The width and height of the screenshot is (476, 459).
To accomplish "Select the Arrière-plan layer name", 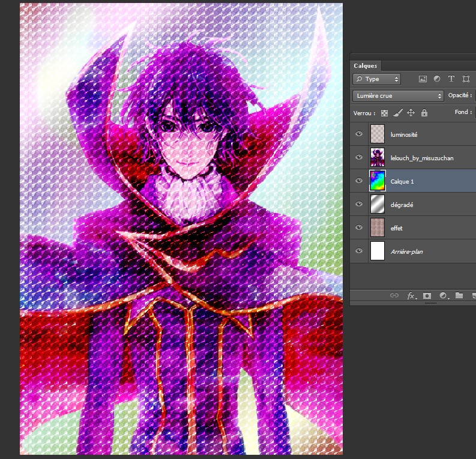I will coord(406,252).
